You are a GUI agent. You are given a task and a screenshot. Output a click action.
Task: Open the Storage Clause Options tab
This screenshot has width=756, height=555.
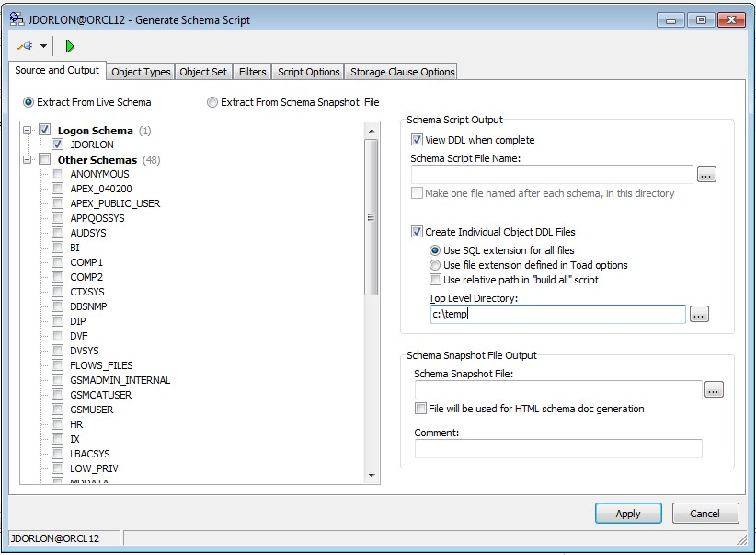[402, 72]
